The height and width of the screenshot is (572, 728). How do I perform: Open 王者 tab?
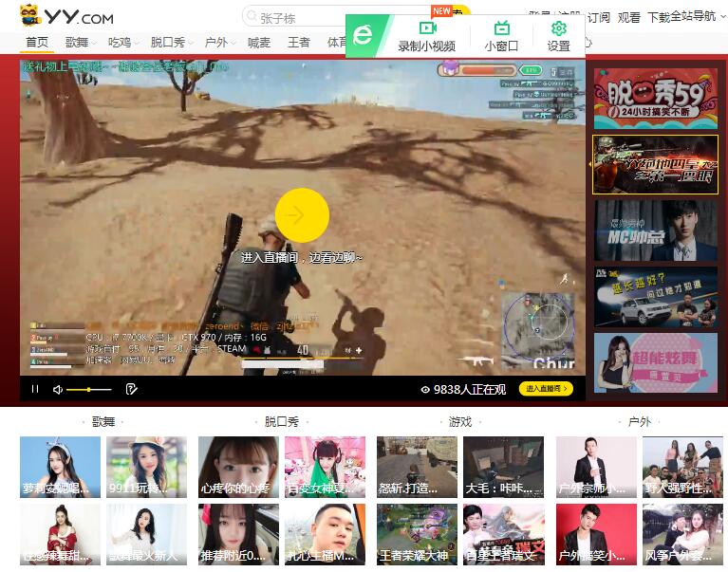pyautogui.click(x=299, y=43)
